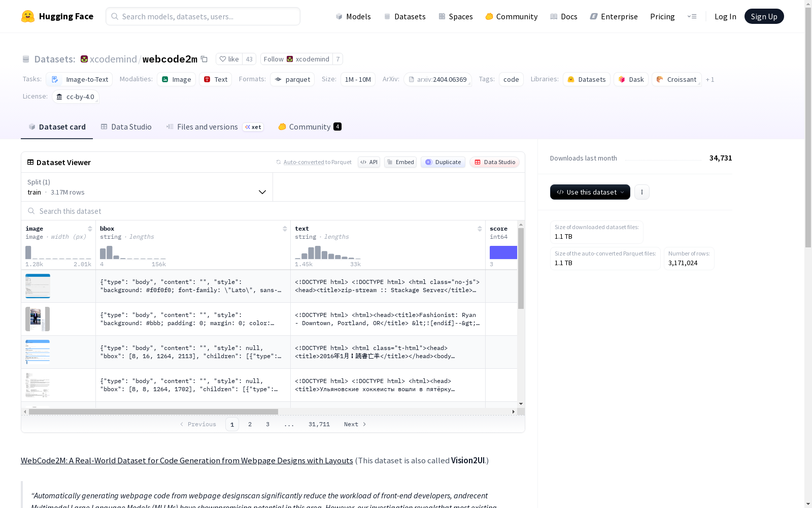812x508 pixels.
Task: Go to the Next page of rows
Action: coord(355,424)
